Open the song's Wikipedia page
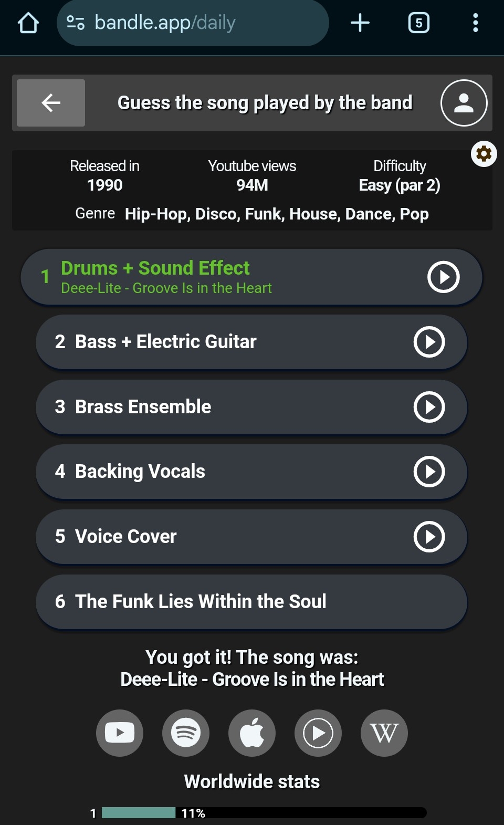The width and height of the screenshot is (504, 825). coord(384,733)
